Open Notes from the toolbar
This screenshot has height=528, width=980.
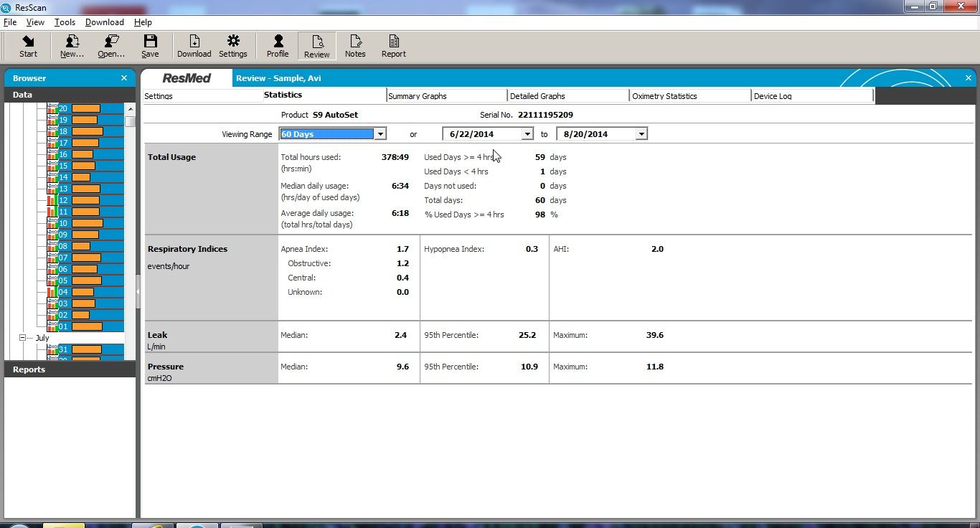355,46
